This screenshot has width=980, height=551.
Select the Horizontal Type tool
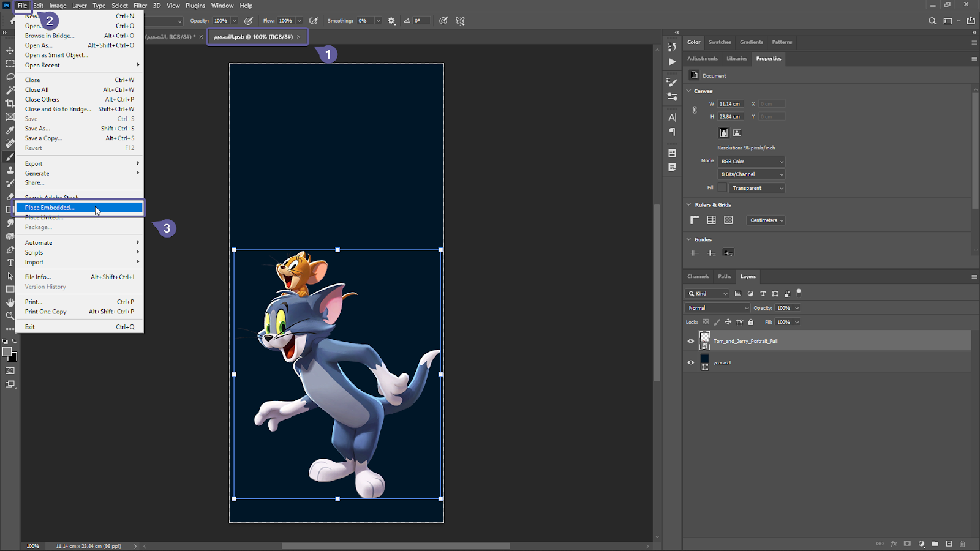[10, 263]
